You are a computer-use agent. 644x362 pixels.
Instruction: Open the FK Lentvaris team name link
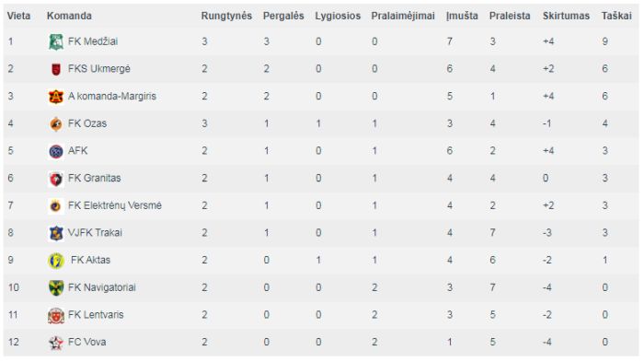pos(96,315)
